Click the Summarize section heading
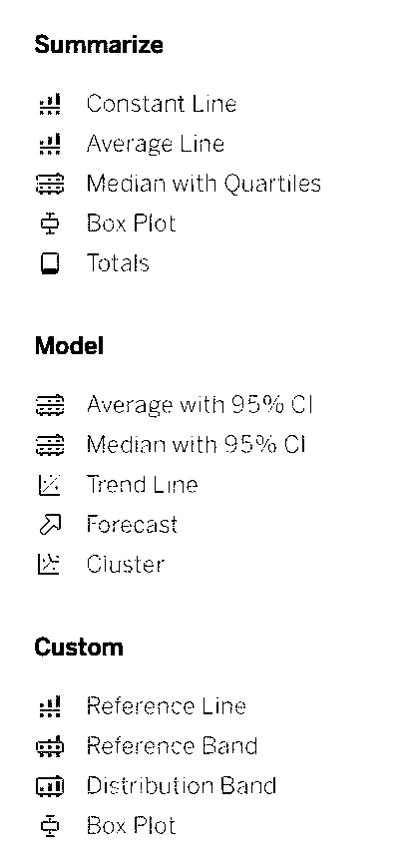The width and height of the screenshot is (415, 868). [99, 45]
